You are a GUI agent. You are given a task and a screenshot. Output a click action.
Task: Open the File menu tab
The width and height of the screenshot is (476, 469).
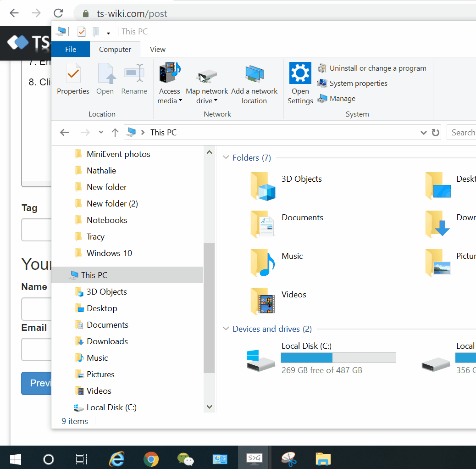[x=71, y=50]
